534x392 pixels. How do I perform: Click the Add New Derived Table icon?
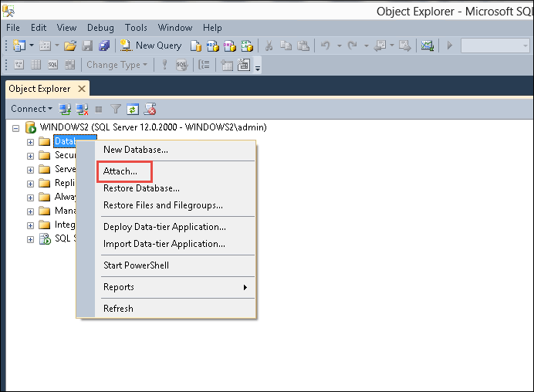(244, 65)
